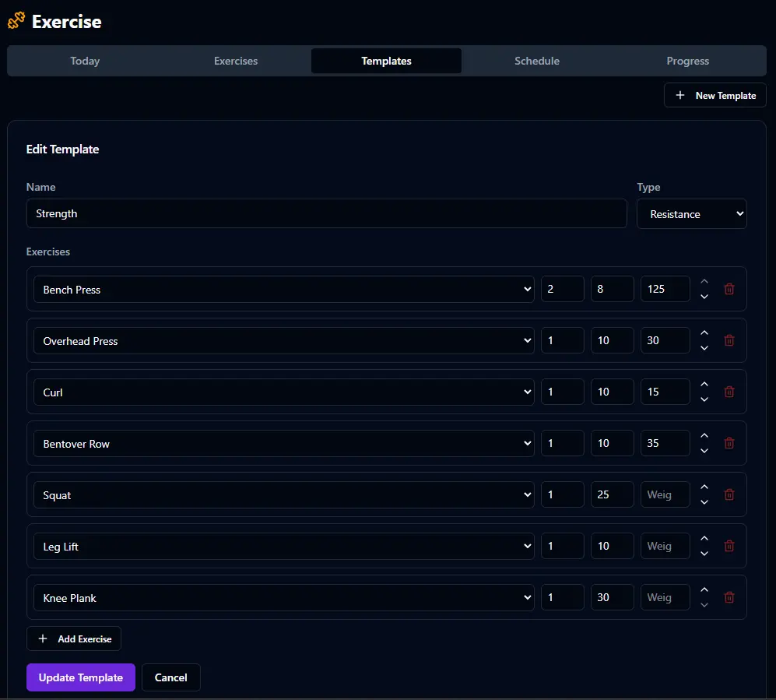Delete the Bench Press exercise row

(729, 288)
